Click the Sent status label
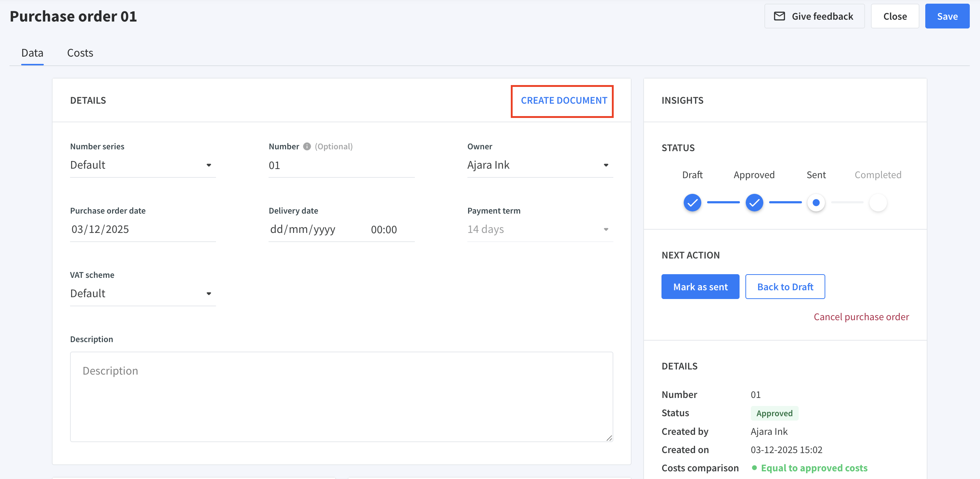The width and height of the screenshot is (980, 479). [x=816, y=175]
